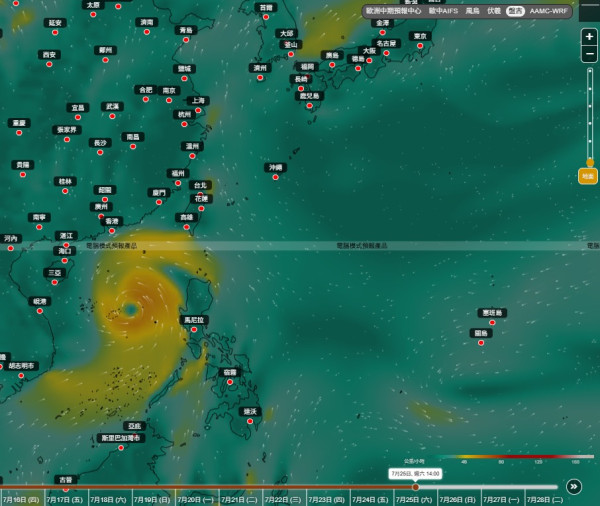Click the red marker for 馬尼拉
Screen dimensions: 600x506
point(194,330)
